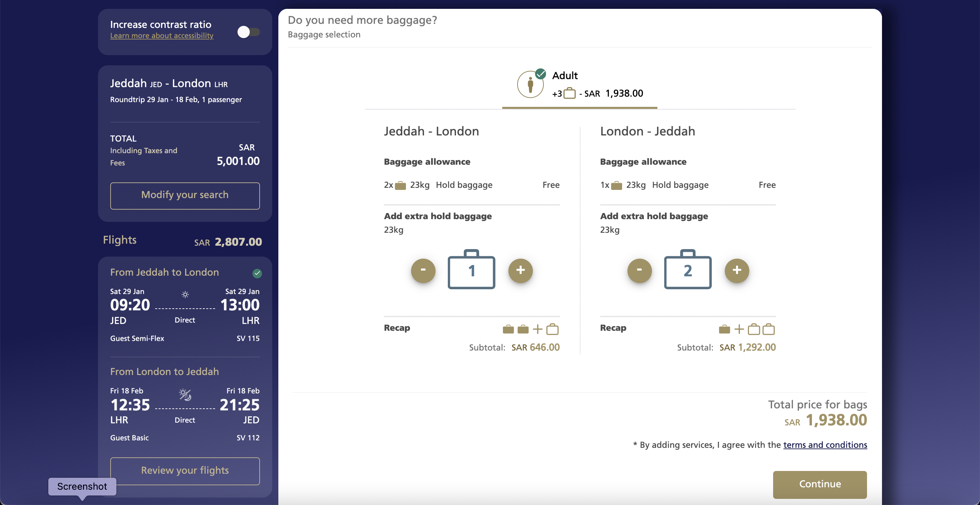Click the 'Do you need more baggage?' heading
980x505 pixels.
point(362,20)
